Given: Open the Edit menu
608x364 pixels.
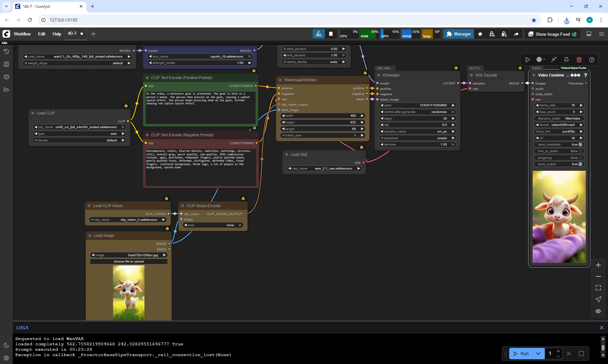Looking at the screenshot, I should pyautogui.click(x=41, y=34).
